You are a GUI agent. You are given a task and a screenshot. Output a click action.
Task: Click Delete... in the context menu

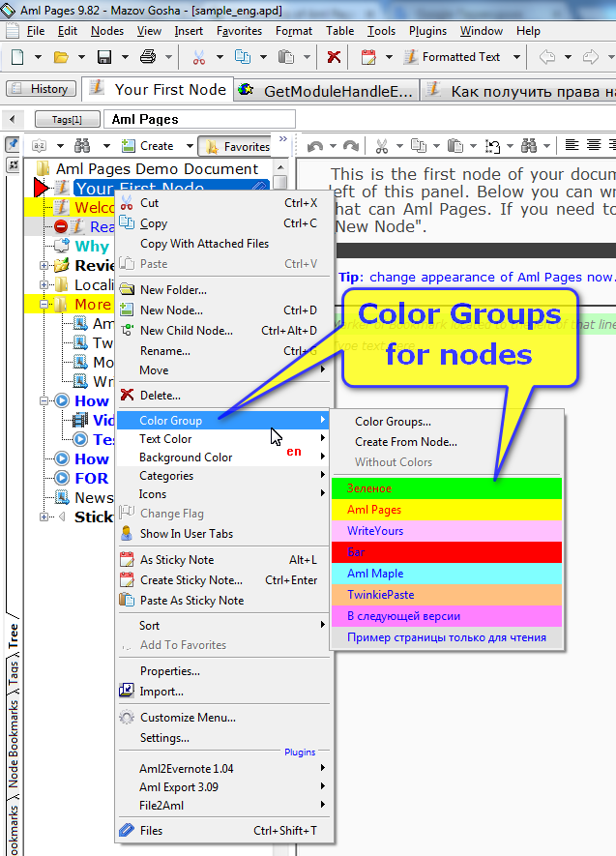click(224, 396)
